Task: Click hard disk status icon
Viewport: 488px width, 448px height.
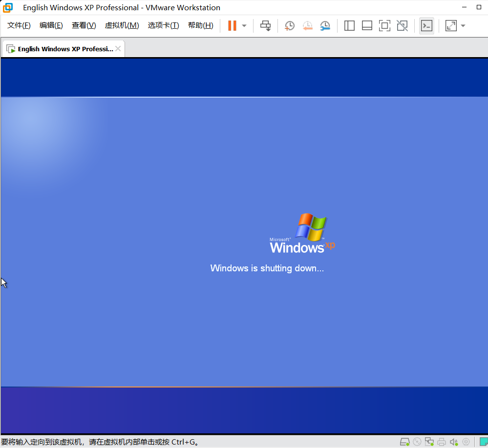Action: coord(404,442)
